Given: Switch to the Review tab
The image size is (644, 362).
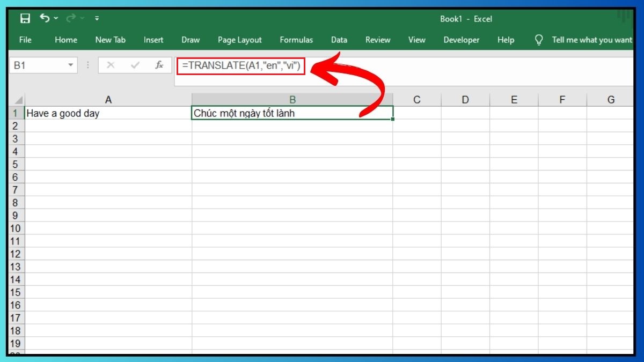Looking at the screenshot, I should click(377, 39).
